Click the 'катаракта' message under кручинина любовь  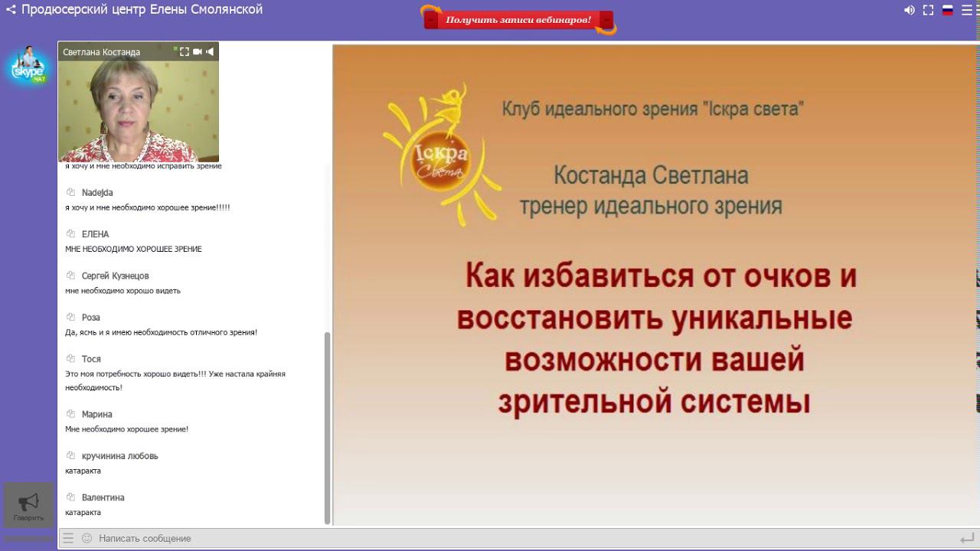[83, 471]
